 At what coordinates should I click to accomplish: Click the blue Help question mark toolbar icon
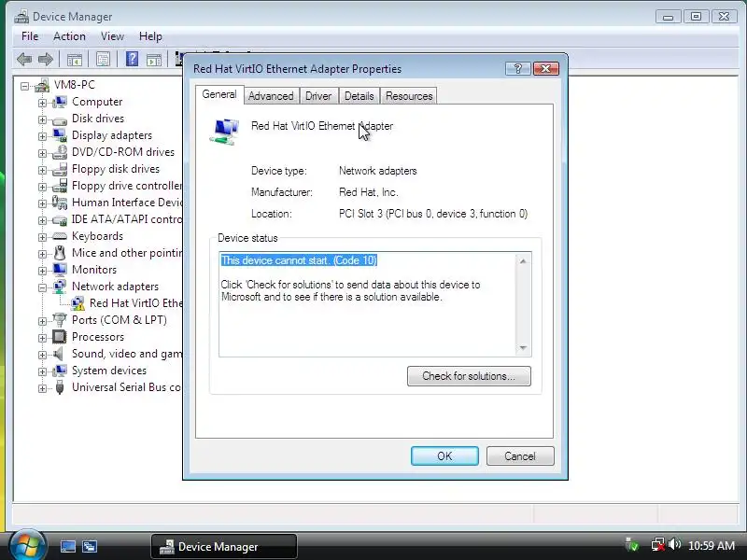coord(132,59)
